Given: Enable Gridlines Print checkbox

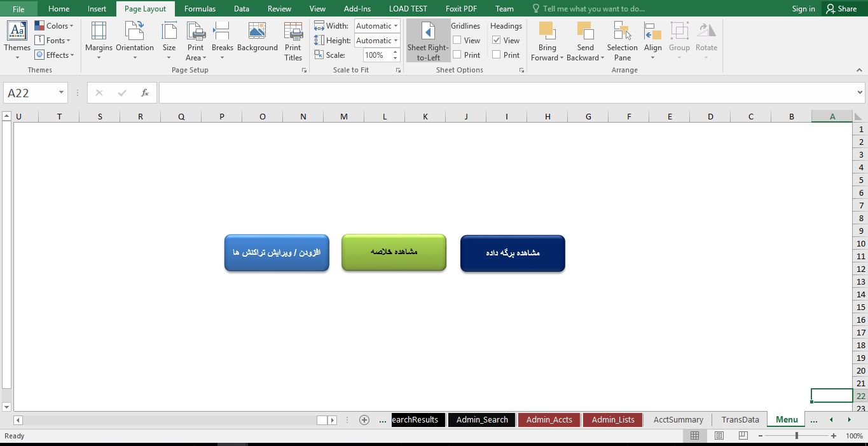Looking at the screenshot, I should pos(457,55).
